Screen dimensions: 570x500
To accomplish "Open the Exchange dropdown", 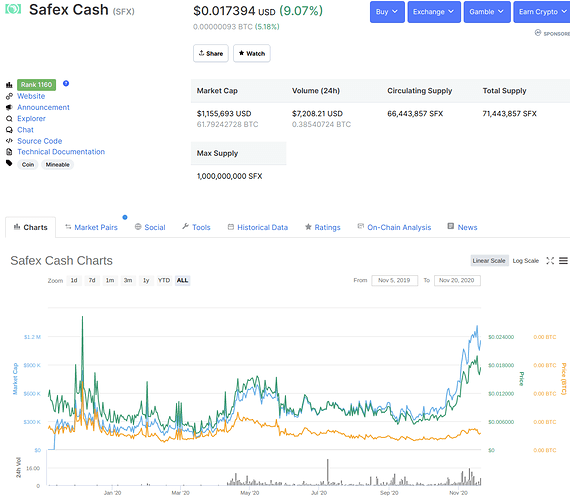I will pyautogui.click(x=434, y=12).
